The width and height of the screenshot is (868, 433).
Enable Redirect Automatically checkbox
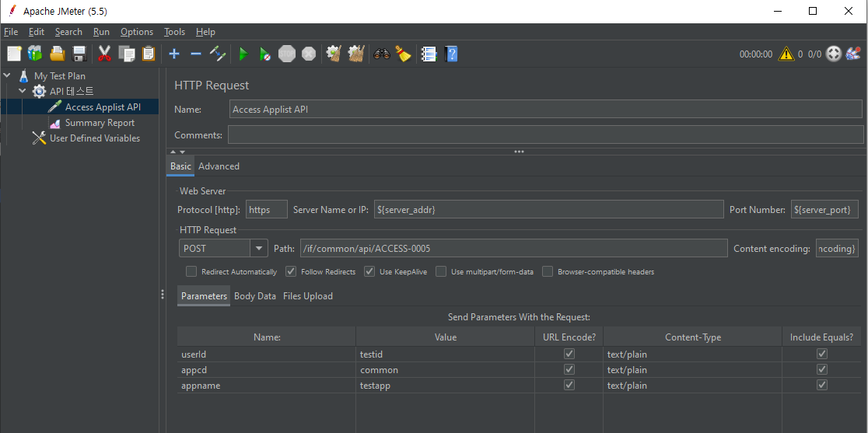[x=191, y=271]
